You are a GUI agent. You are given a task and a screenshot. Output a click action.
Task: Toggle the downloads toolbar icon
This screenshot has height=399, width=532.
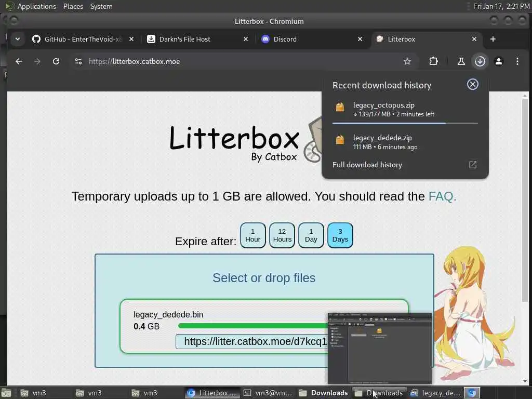480,61
